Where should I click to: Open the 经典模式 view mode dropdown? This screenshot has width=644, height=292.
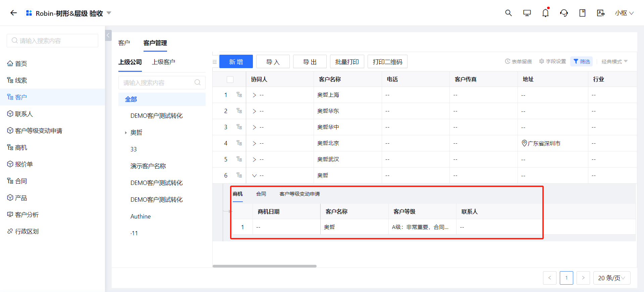[x=614, y=61]
